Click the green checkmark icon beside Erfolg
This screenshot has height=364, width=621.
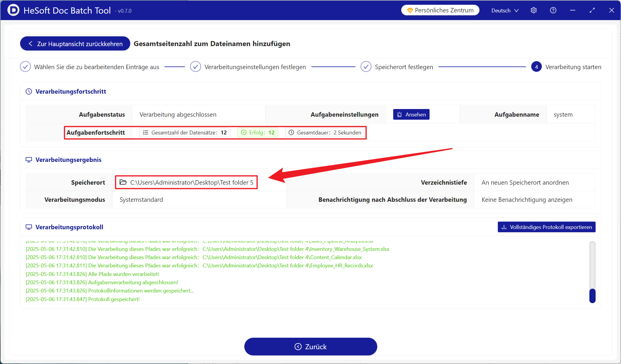244,132
